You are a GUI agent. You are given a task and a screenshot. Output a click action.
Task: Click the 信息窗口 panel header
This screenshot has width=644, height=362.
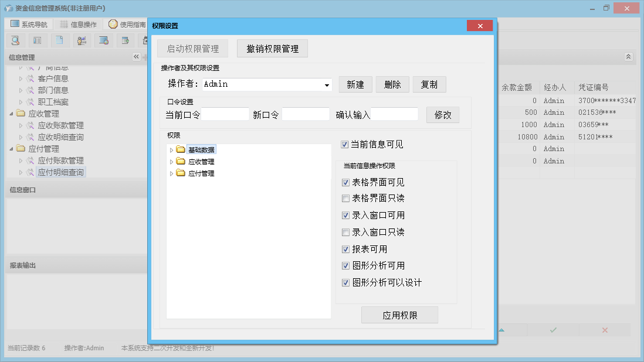coord(77,190)
